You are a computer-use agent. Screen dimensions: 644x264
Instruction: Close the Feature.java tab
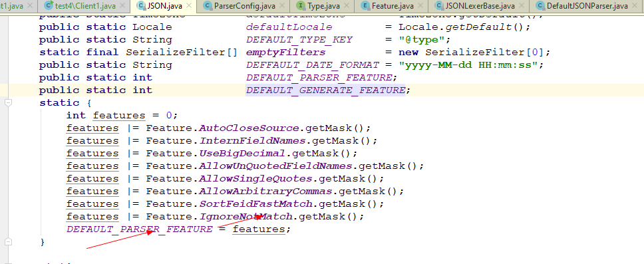pos(420,6)
